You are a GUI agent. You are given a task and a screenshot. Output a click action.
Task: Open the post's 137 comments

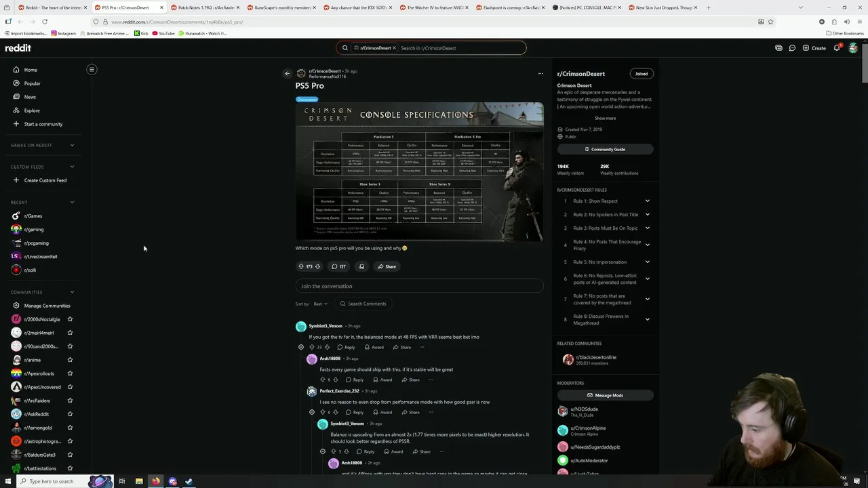click(338, 266)
